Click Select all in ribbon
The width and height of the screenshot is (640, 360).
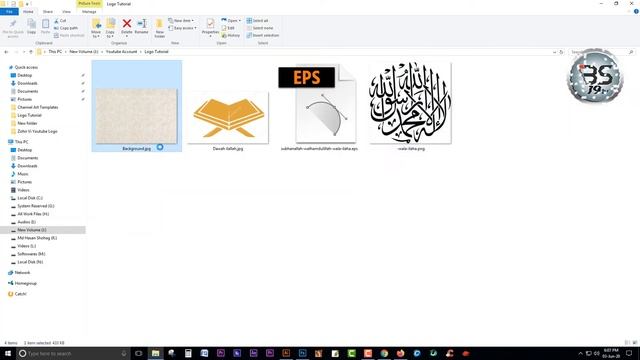point(258,20)
